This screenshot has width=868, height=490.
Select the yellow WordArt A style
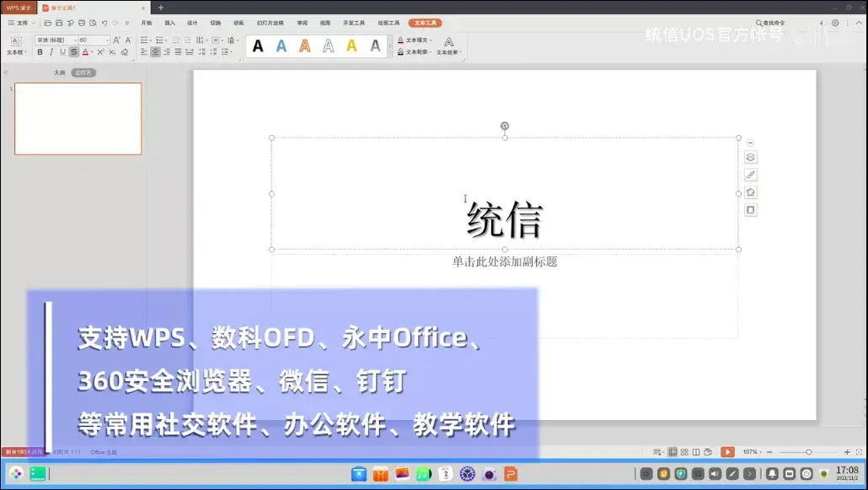pyautogui.click(x=351, y=46)
